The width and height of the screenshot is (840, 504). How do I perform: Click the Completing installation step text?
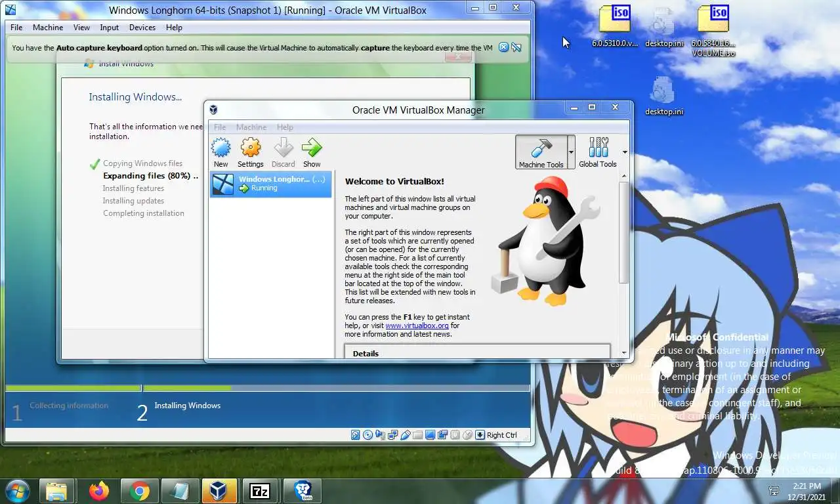pos(144,213)
